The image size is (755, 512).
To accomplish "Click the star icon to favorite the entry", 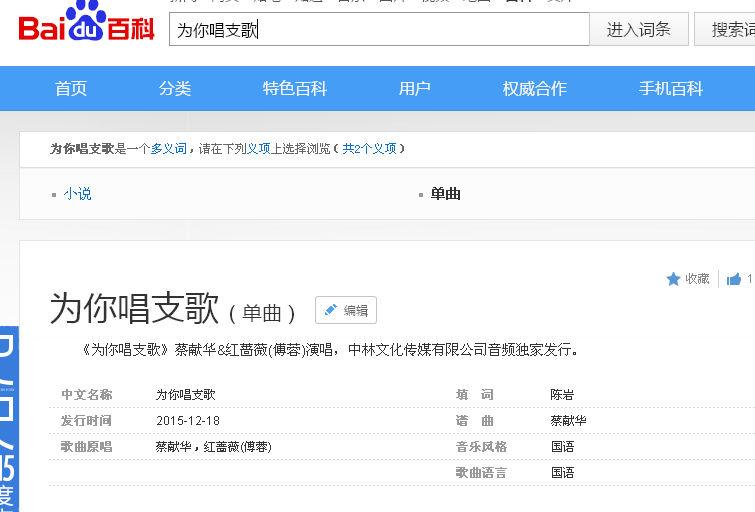I will click(673, 279).
